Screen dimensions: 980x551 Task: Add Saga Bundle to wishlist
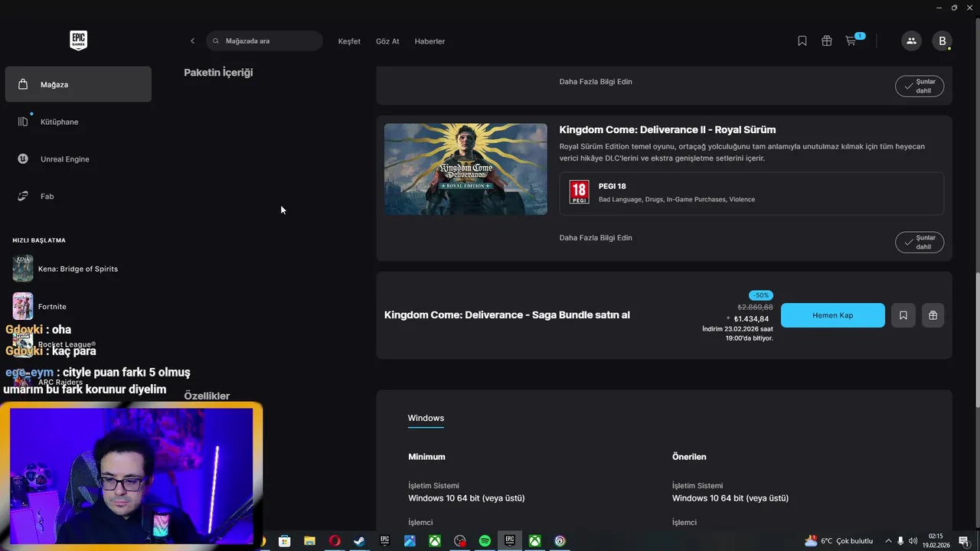pyautogui.click(x=903, y=315)
